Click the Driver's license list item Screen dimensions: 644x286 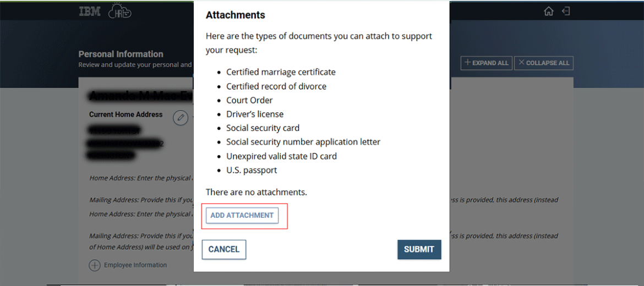(255, 114)
